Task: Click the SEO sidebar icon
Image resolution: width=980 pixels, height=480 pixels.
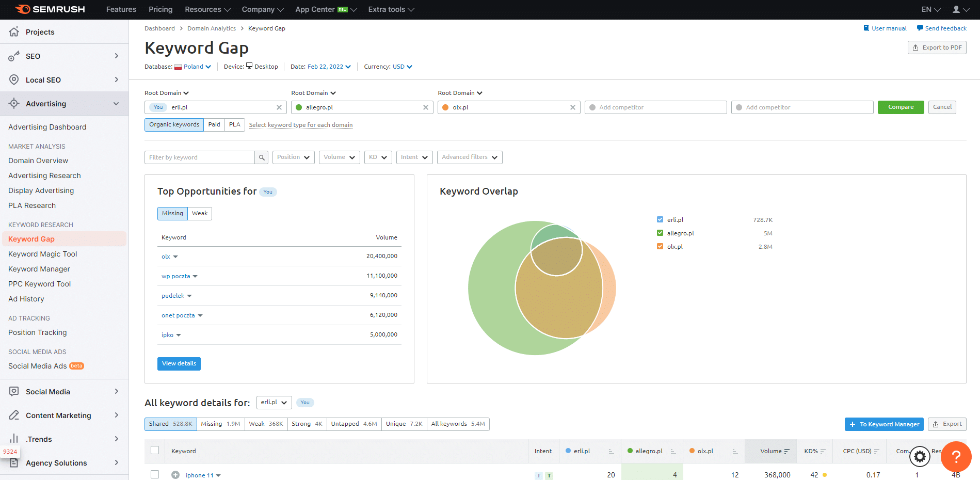Action: pos(14,56)
